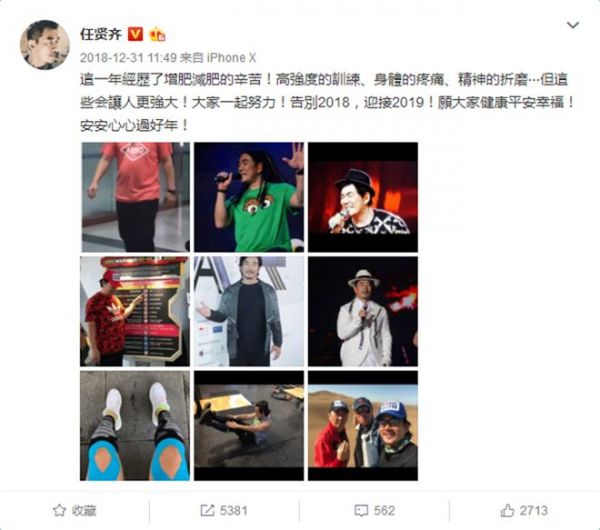Screen dimensions: 600x530
Task: Click the iPhone X source link
Action: click(x=231, y=58)
